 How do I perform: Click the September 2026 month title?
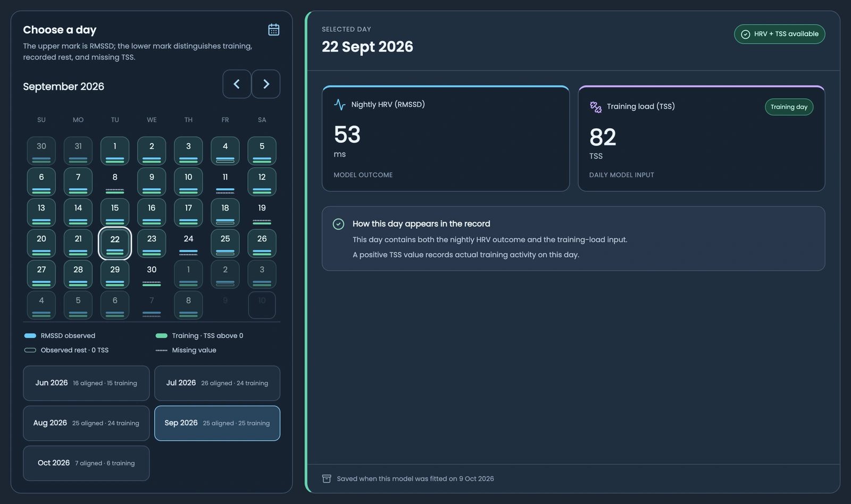(x=63, y=86)
